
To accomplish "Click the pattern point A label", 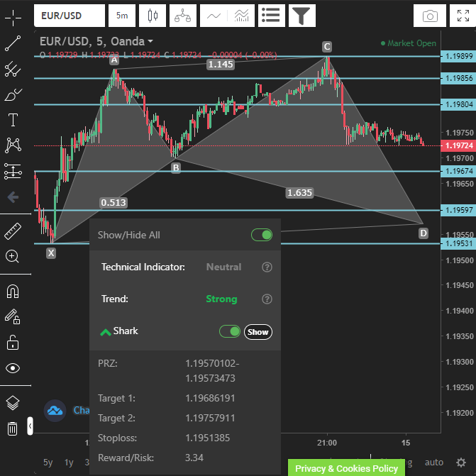I will click(x=114, y=60).
